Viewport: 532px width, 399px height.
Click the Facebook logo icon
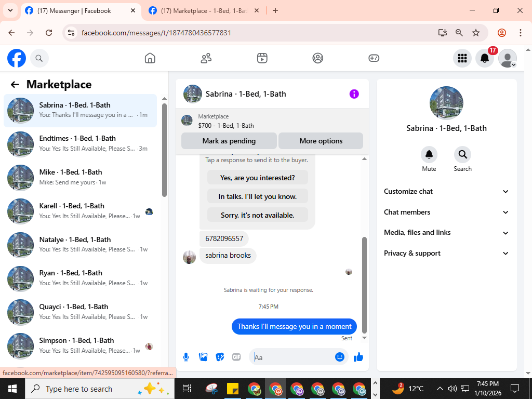point(16,58)
